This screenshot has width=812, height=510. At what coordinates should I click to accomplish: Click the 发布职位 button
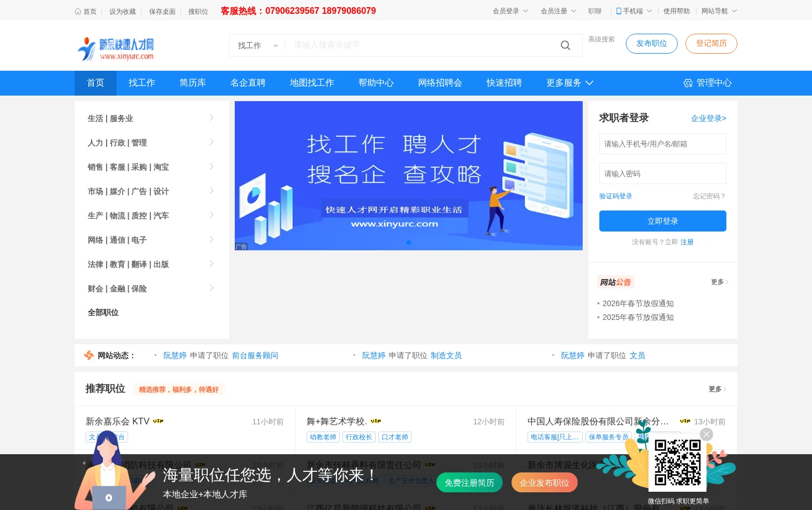(652, 44)
